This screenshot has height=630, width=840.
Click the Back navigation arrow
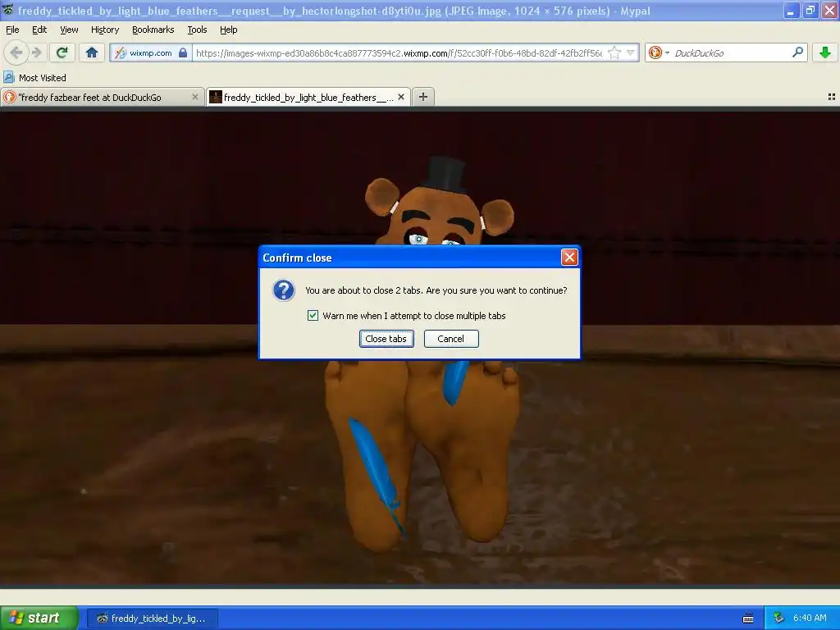pyautogui.click(x=16, y=52)
